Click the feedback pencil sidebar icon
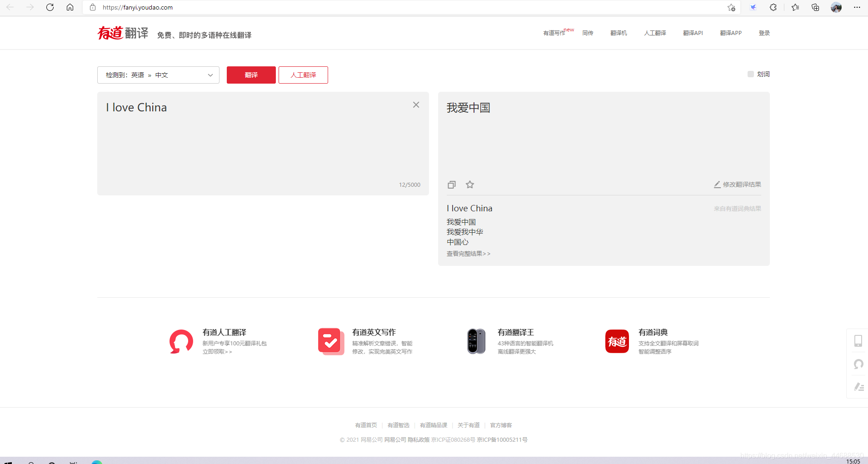This screenshot has width=868, height=464. [858, 387]
